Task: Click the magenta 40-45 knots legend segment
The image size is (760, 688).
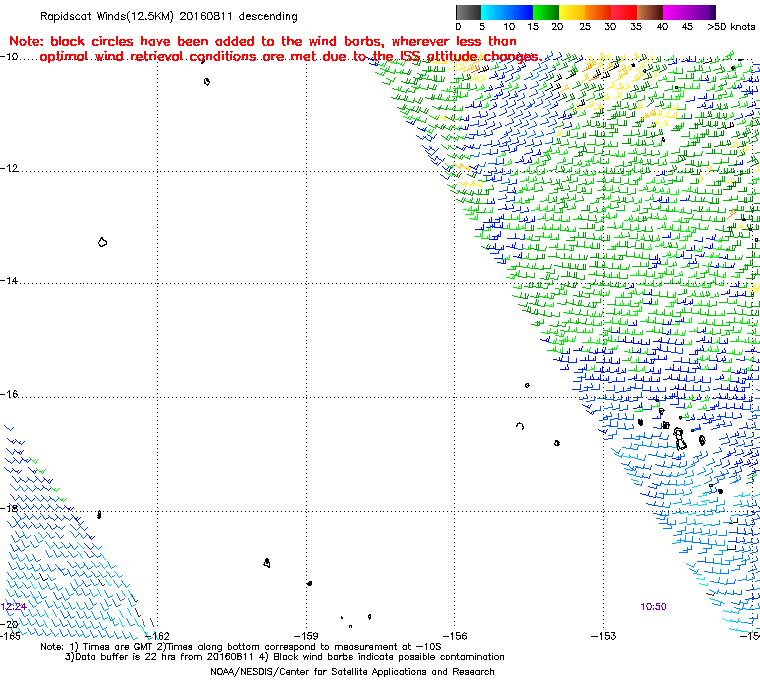Action: [676, 12]
